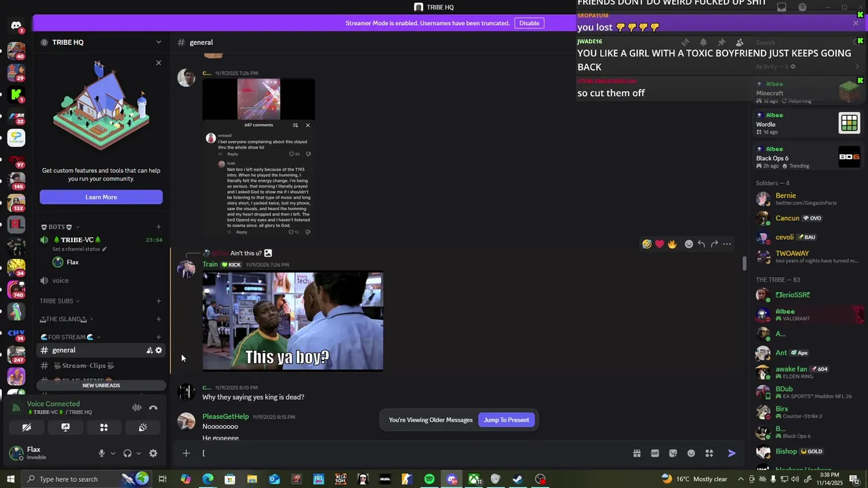Viewport: 868px width, 488px height.
Task: Open Spotify from the taskbar
Action: [x=429, y=479]
